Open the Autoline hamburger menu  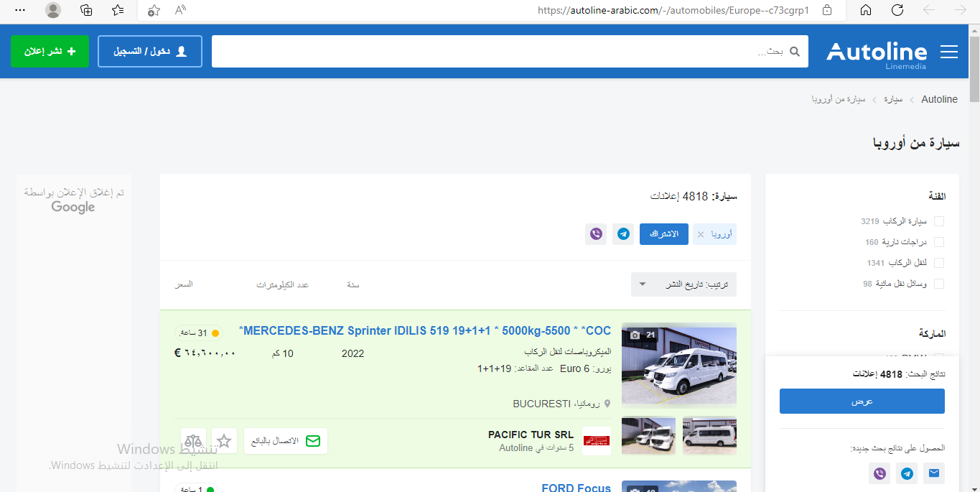pos(949,52)
